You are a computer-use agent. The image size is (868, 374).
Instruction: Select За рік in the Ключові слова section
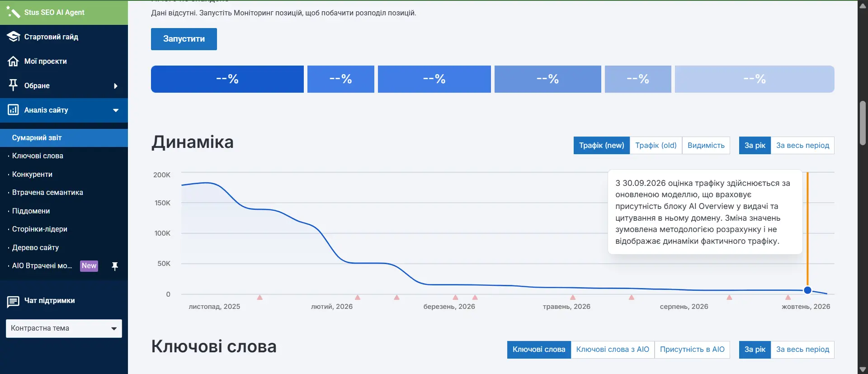[755, 350]
